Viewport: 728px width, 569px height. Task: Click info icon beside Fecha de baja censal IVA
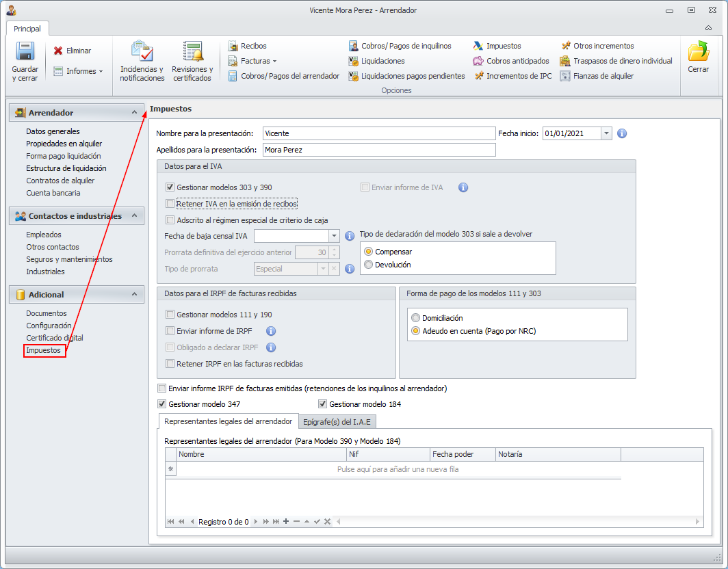coord(350,236)
